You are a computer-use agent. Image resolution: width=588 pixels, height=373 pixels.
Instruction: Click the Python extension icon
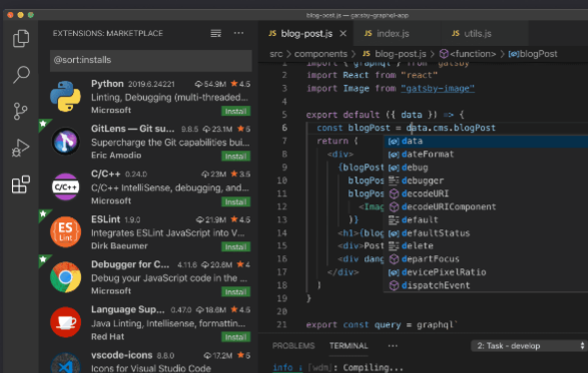point(66,97)
